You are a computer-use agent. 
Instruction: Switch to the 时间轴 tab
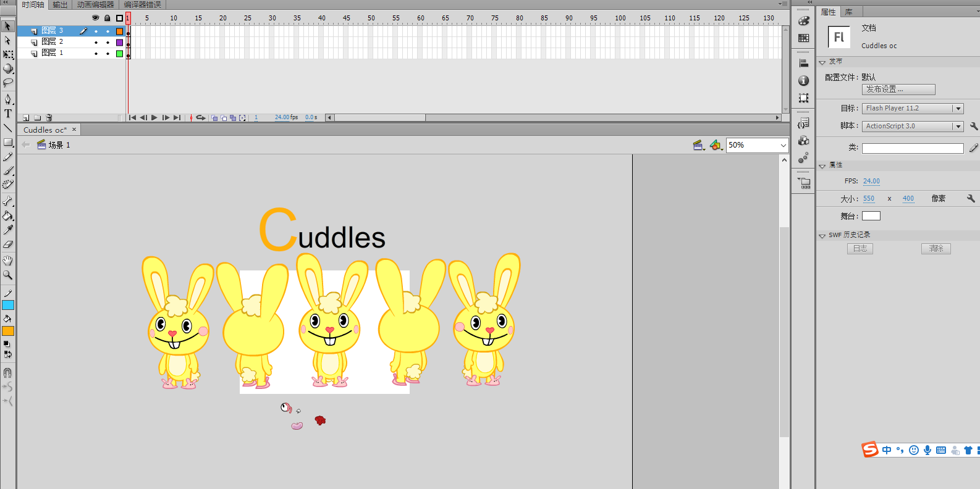pos(33,4)
